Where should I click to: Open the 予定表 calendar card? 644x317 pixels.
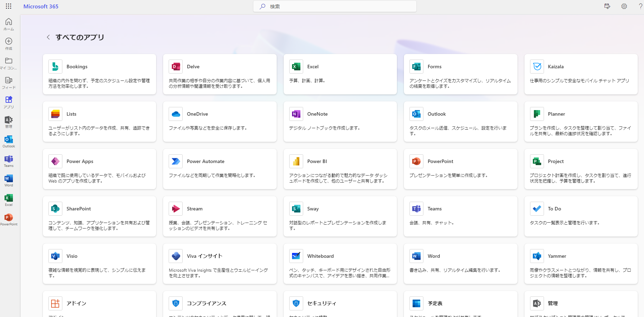pos(461,304)
